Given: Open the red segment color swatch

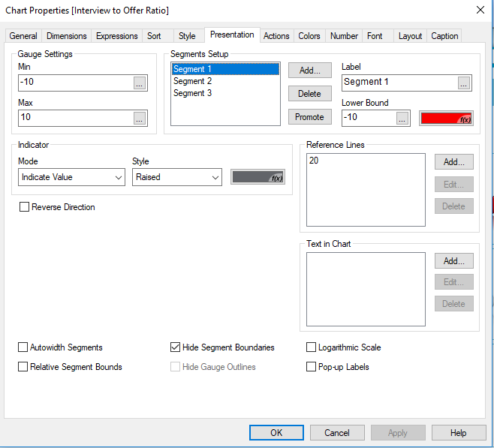Looking at the screenshot, I should coord(446,119).
